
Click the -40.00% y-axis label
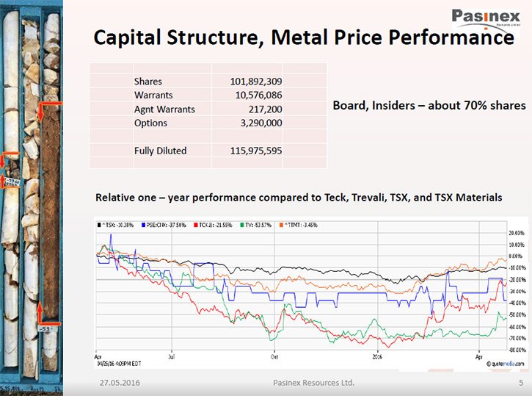[517, 303]
